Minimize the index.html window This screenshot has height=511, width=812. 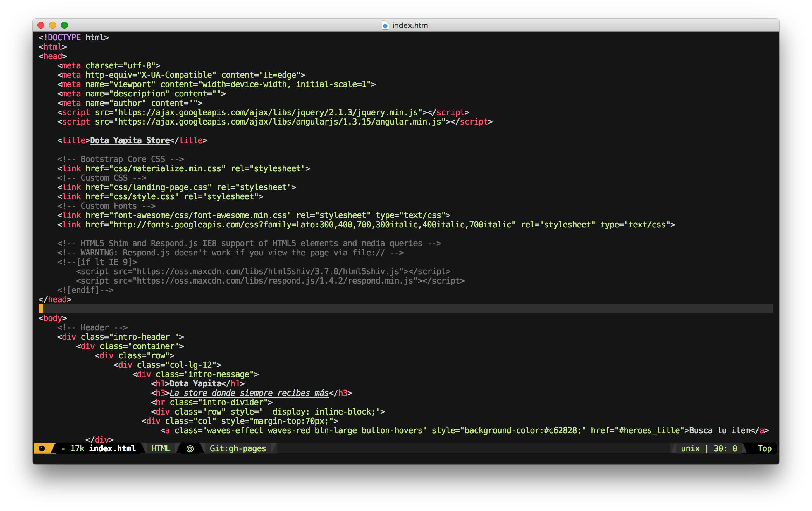point(53,25)
